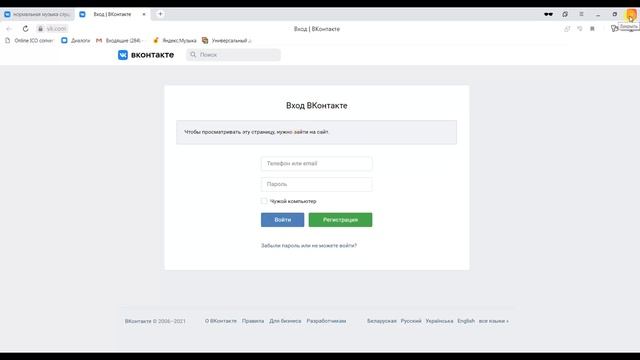Open the browser hamburger menu

pos(581,14)
